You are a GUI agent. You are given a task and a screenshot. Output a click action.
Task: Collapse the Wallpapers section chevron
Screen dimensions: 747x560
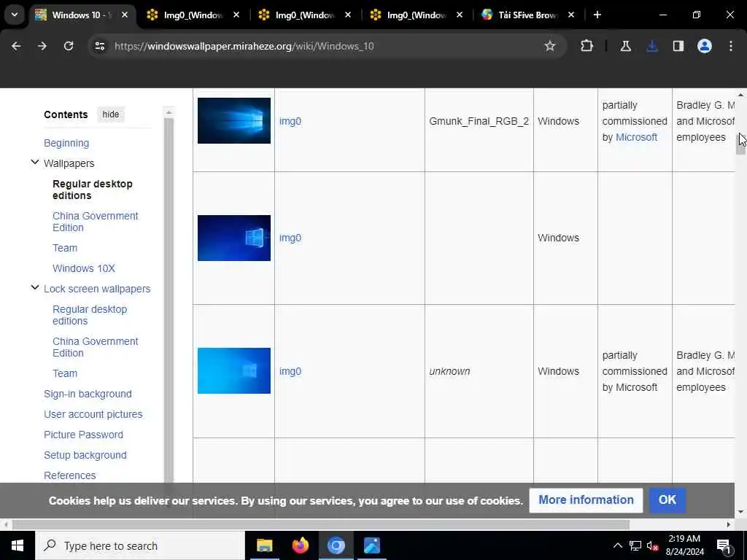tap(35, 163)
